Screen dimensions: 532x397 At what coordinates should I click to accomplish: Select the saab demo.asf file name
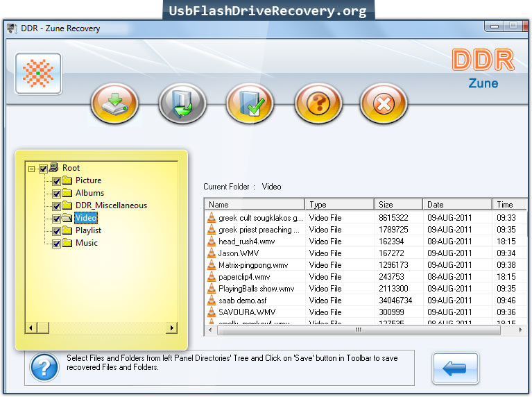point(242,301)
